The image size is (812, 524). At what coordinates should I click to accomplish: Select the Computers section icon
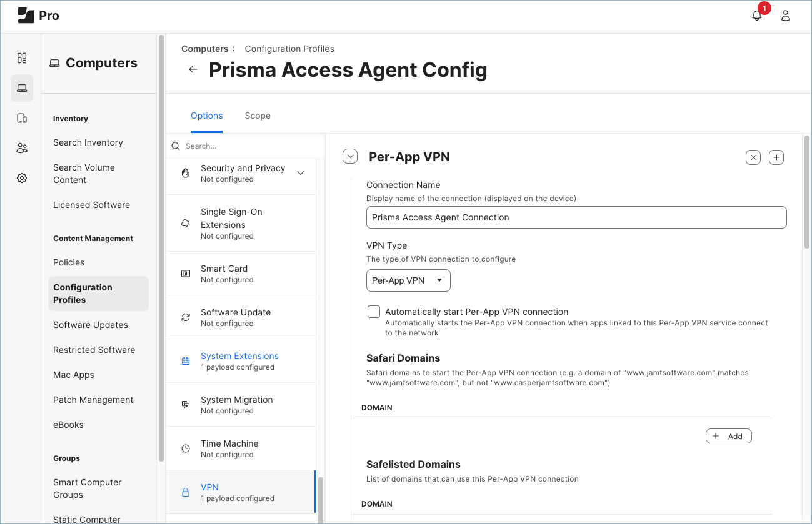(22, 87)
